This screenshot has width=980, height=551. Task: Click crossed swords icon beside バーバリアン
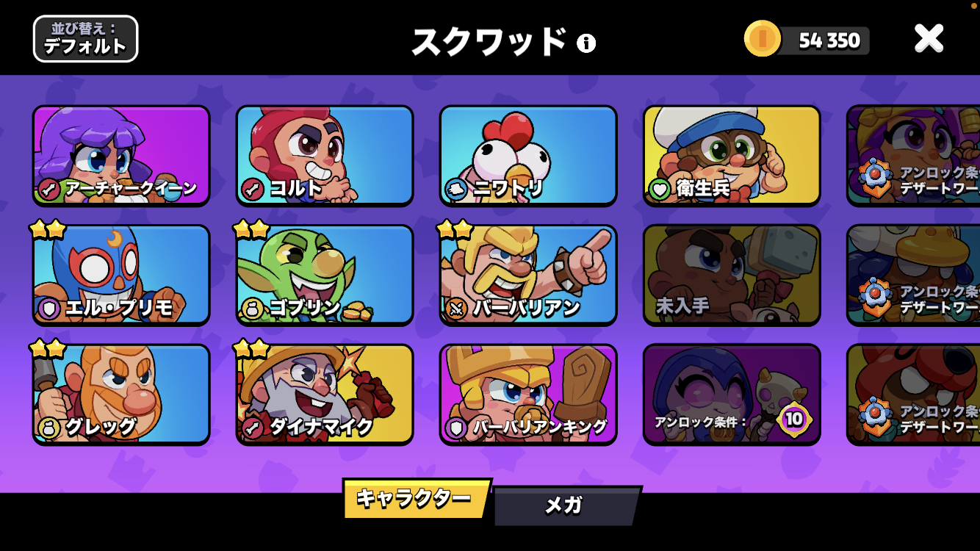point(456,308)
